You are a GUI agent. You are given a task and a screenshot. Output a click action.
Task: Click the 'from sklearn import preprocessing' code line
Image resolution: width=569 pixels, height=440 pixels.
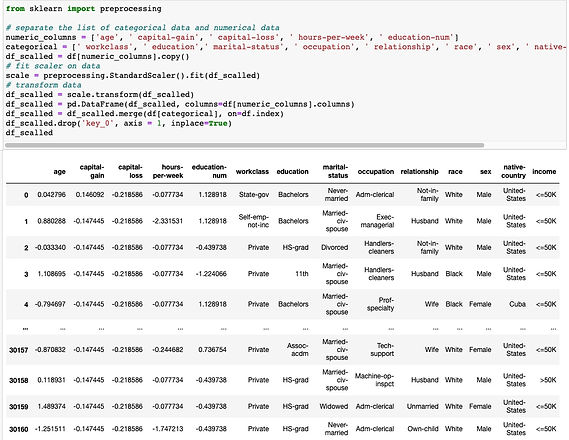tap(83, 9)
